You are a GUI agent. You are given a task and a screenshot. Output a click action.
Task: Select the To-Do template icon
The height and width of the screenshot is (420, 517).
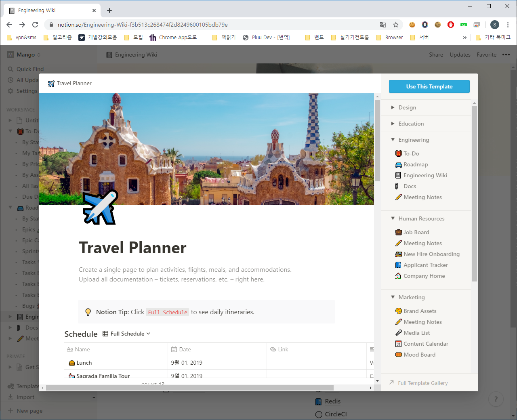tap(398, 153)
